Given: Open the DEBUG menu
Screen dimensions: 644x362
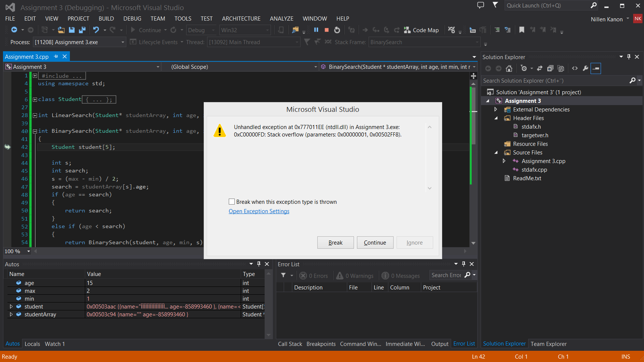Looking at the screenshot, I should (x=132, y=19).
